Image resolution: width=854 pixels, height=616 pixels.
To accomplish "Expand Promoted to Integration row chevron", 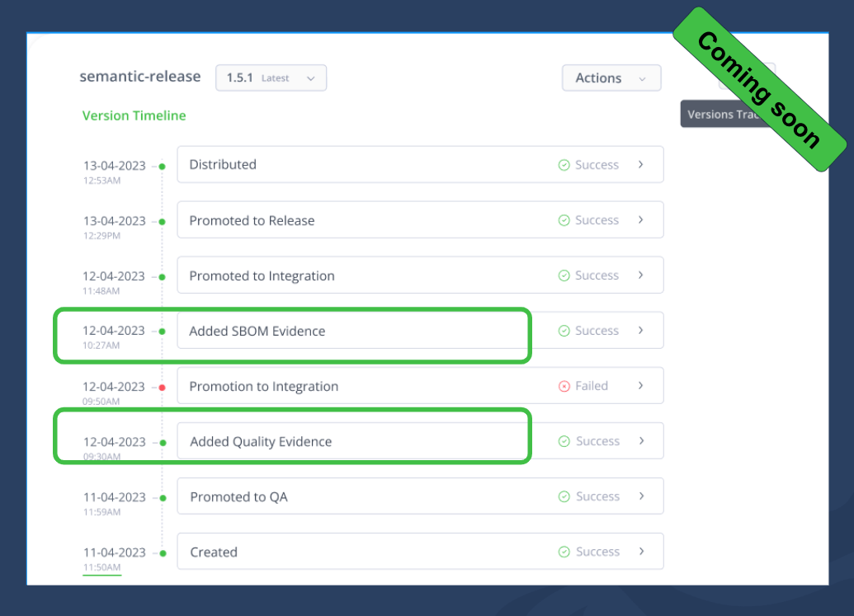I will tap(641, 275).
